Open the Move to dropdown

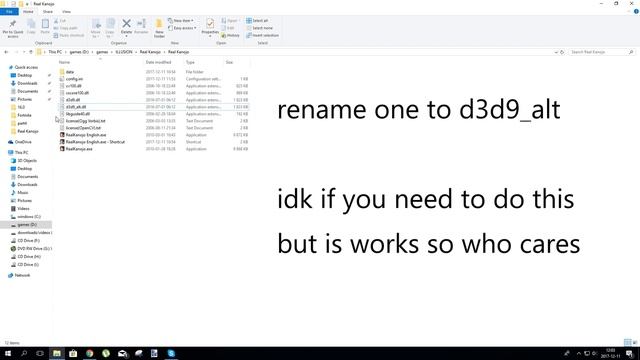coord(96,28)
